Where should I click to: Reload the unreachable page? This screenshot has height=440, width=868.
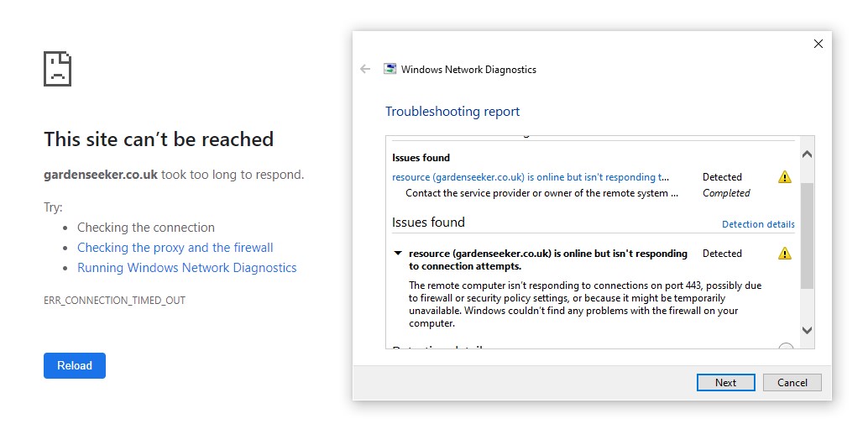(x=75, y=366)
